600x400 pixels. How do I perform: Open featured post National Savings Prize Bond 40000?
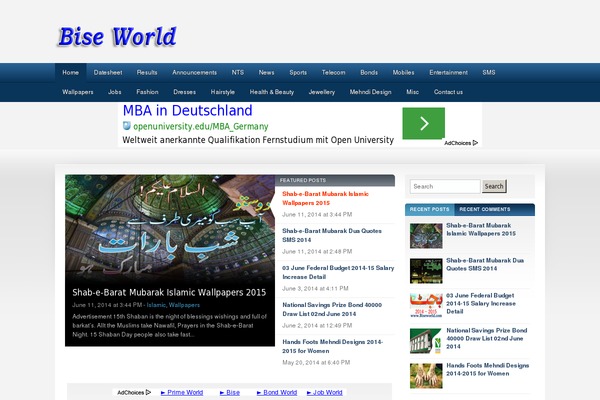pyautogui.click(x=332, y=309)
